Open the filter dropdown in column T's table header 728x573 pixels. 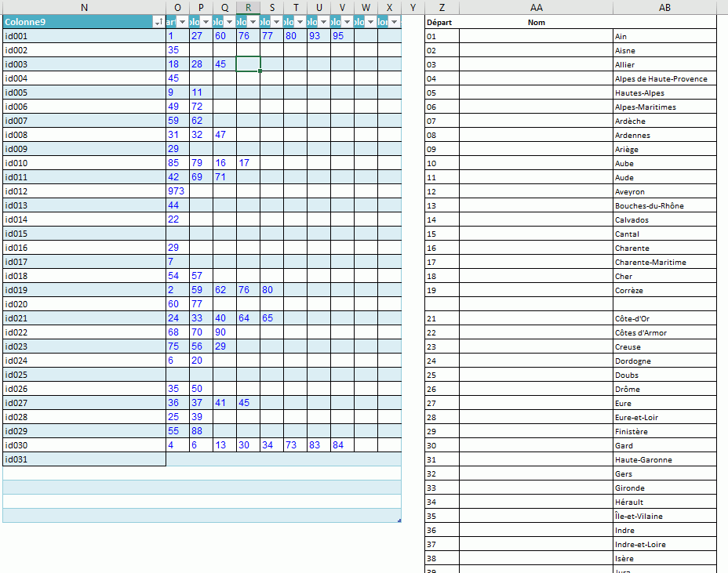300,22
